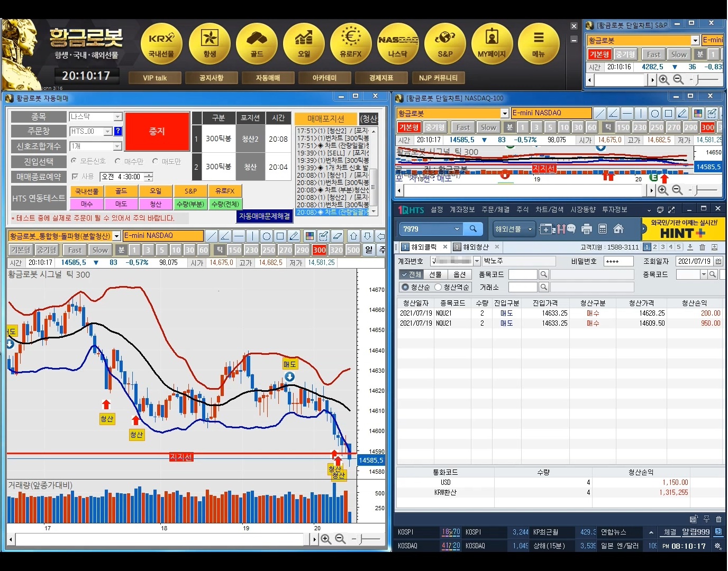Open the 골드 gold bars icon
Screen dimensions: 728x571
coord(257,44)
